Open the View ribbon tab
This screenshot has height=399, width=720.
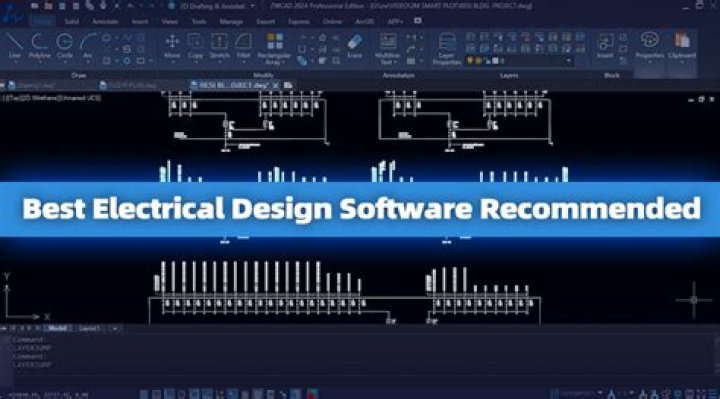(x=169, y=21)
